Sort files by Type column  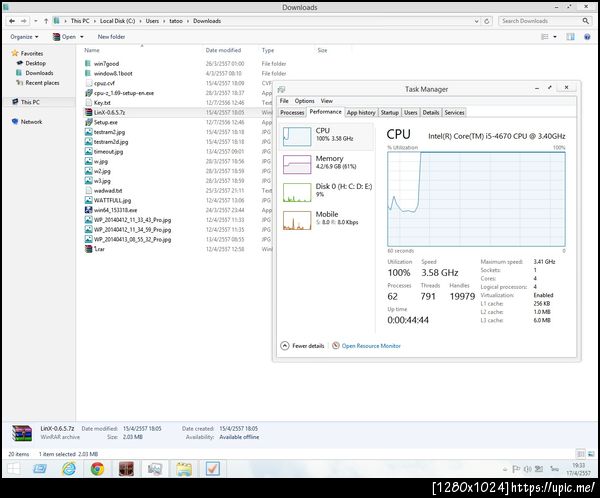coord(268,50)
